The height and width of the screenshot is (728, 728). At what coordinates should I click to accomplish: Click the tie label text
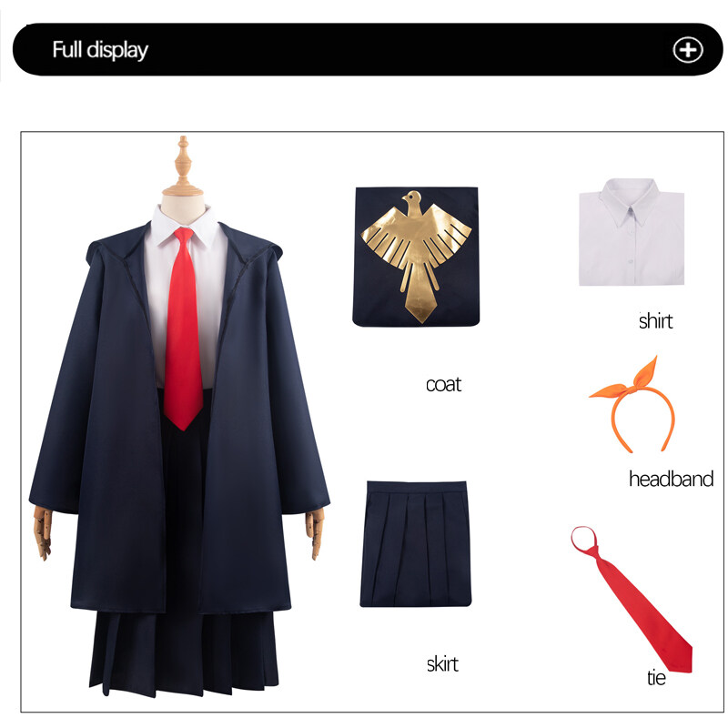pos(656,677)
